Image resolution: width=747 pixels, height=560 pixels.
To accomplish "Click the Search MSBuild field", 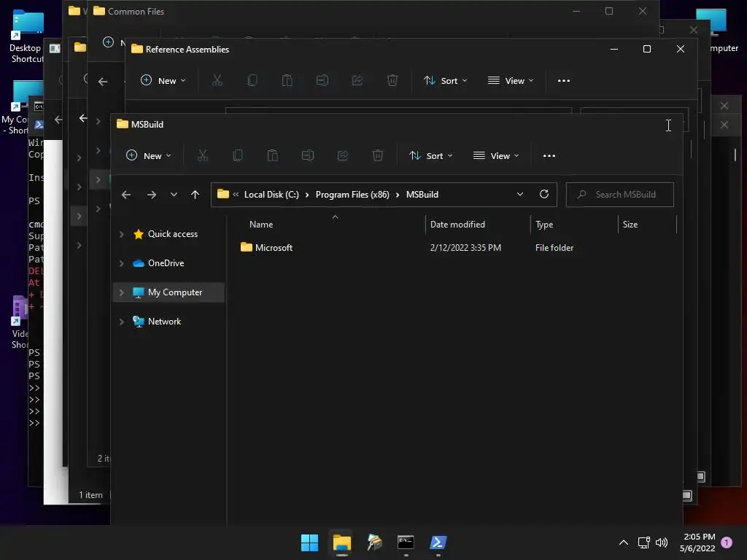I will pos(620,194).
